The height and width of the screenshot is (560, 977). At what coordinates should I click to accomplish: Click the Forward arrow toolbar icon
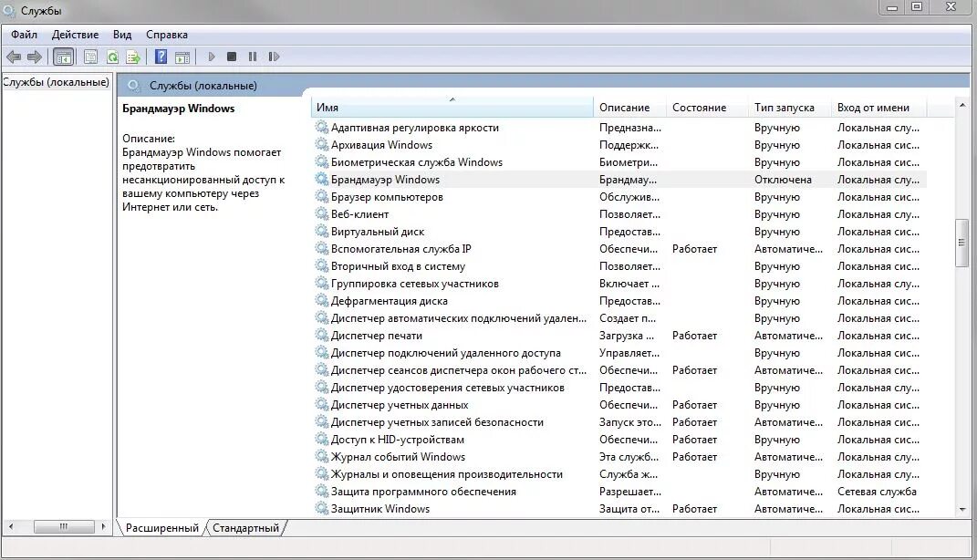pyautogui.click(x=35, y=57)
